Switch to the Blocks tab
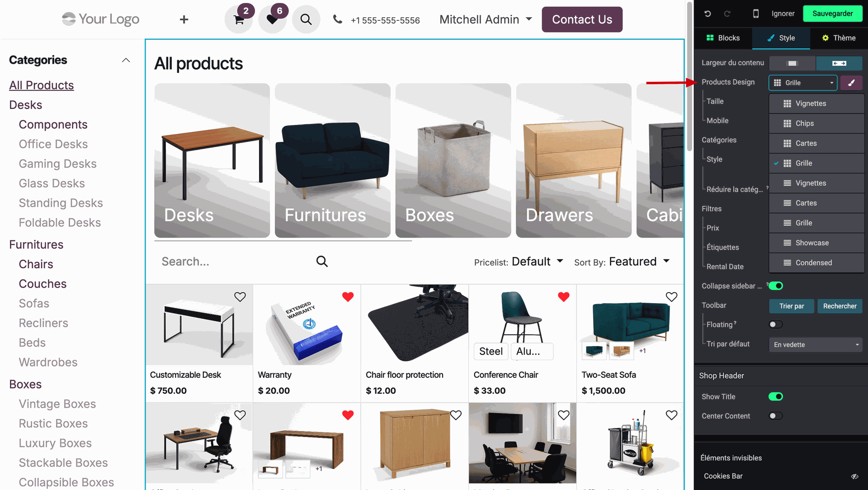Viewport: 868px width, 490px height. pyautogui.click(x=723, y=38)
